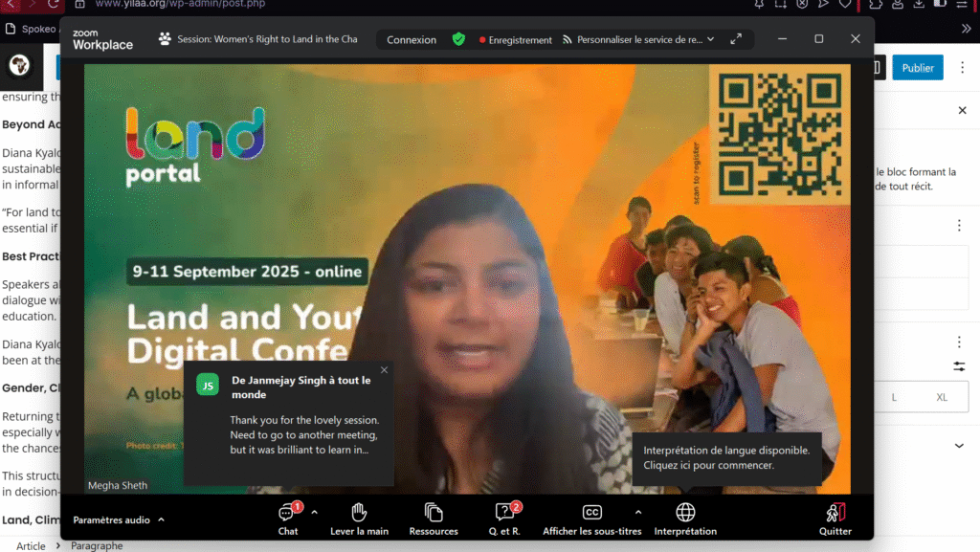Toggle custom size with the sliders icon
Viewport: 980px width, 552px height.
pyautogui.click(x=959, y=366)
